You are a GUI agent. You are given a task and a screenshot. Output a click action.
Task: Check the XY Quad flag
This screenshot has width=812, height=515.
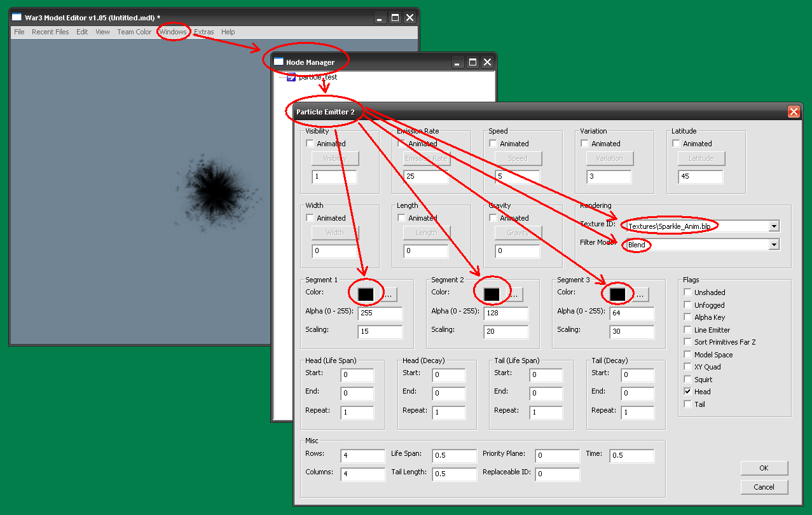click(x=687, y=367)
